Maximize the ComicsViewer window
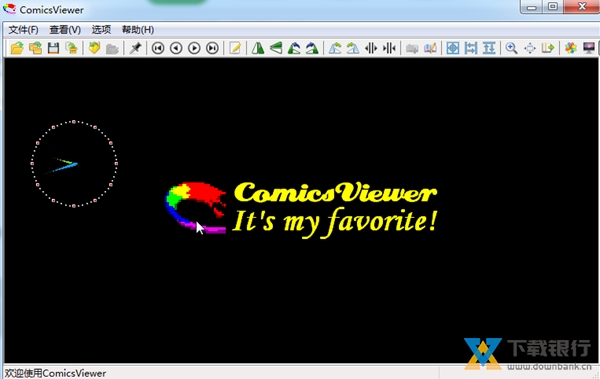Viewport: 600px width, 379px height. pyautogui.click(x=553, y=7)
